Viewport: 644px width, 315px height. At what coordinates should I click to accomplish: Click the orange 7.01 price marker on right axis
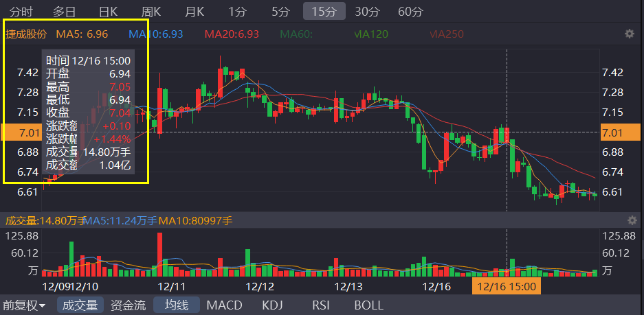pos(620,132)
